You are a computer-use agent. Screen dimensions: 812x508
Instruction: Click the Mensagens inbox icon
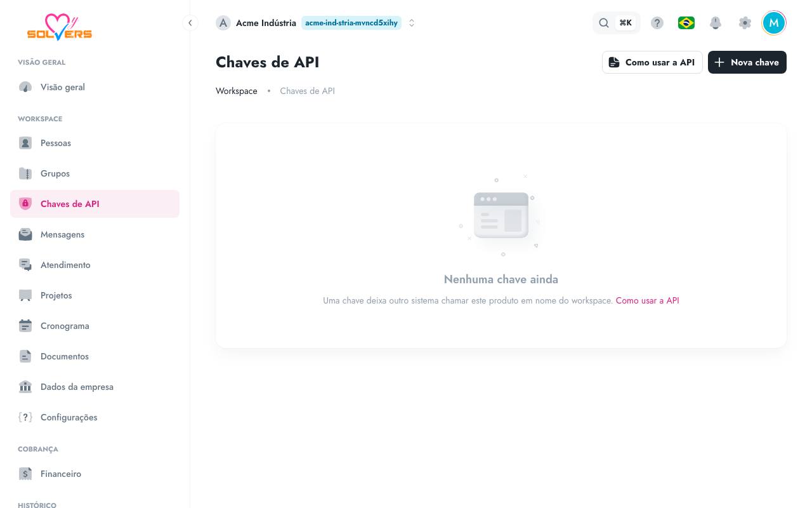25,234
